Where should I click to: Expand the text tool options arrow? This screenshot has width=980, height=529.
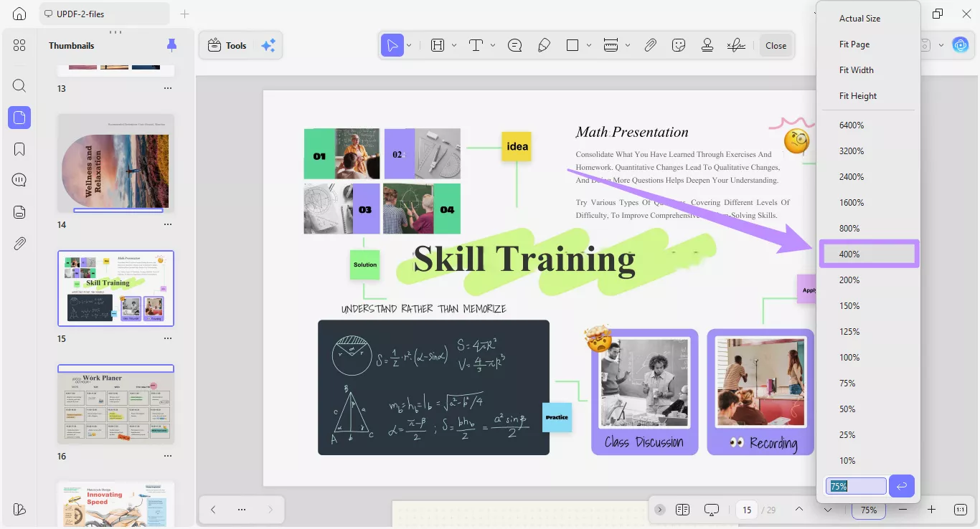point(493,45)
